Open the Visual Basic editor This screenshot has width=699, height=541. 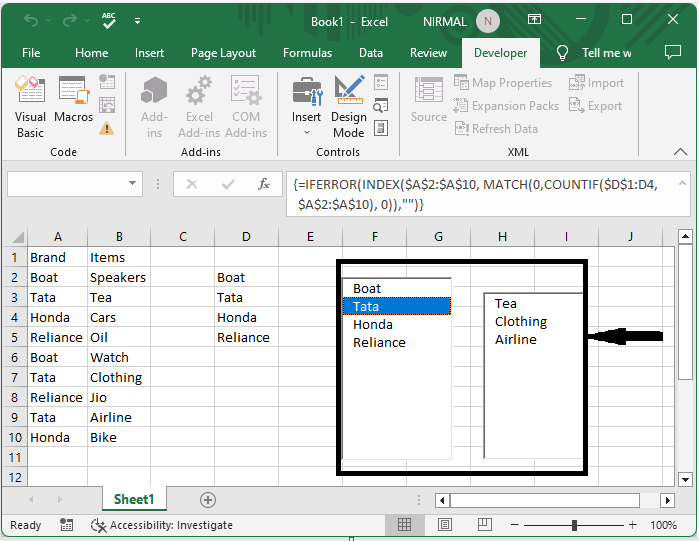[x=30, y=108]
